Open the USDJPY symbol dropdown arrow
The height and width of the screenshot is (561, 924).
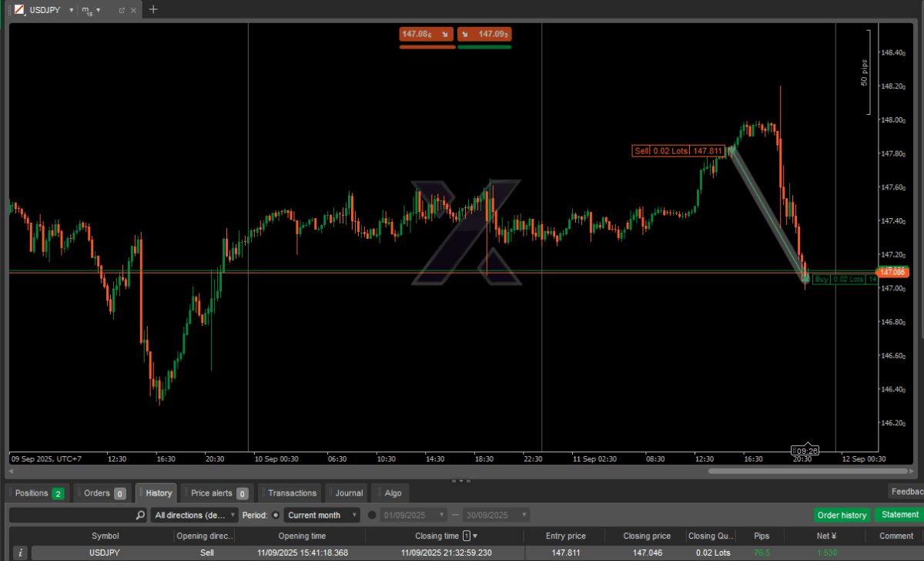click(71, 10)
